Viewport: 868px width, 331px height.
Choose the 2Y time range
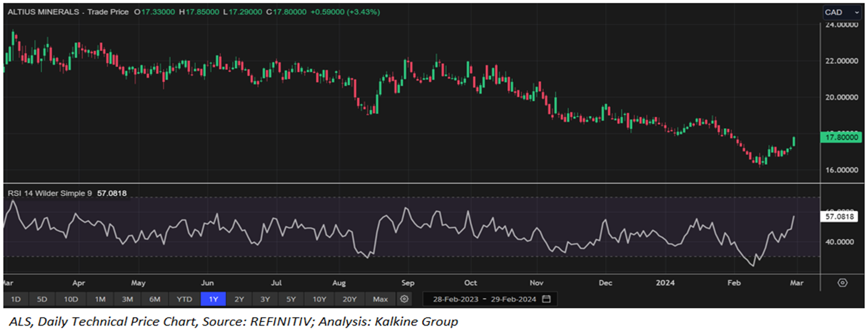coord(239,299)
